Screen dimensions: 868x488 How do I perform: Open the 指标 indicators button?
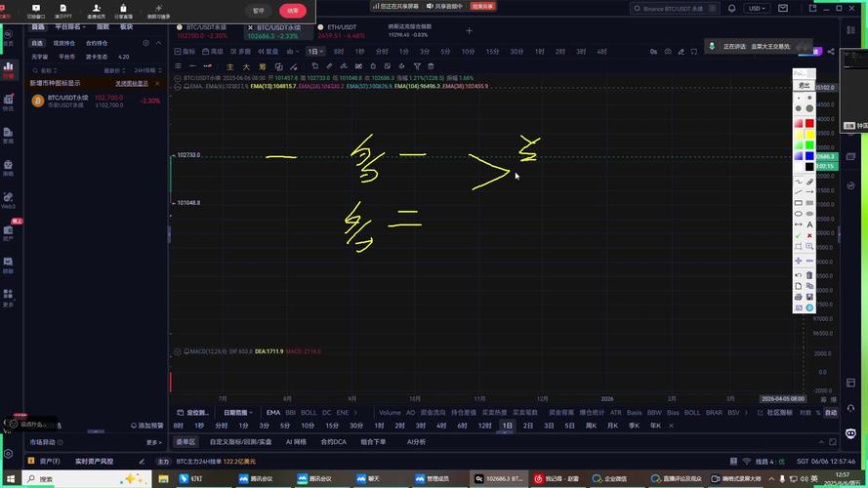tap(186, 51)
